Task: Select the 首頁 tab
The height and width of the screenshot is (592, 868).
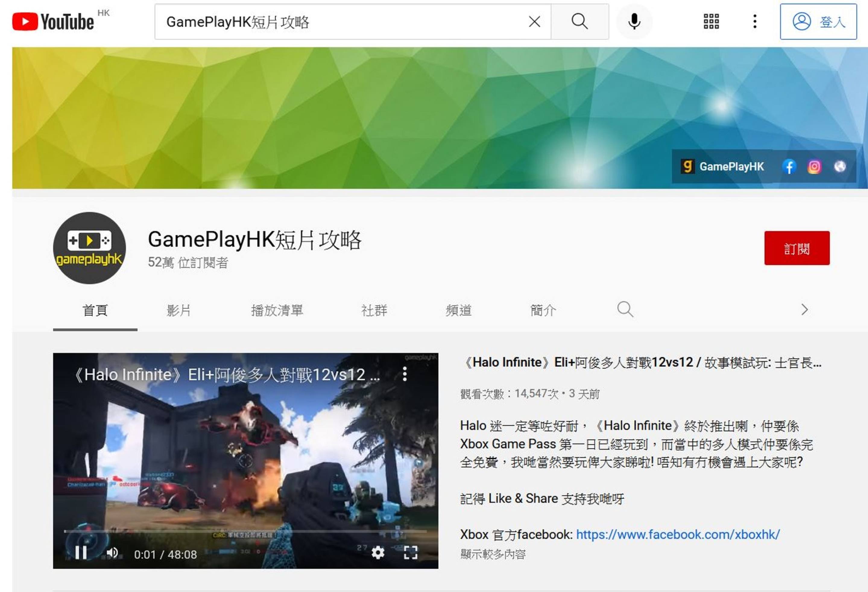Action: point(95,310)
